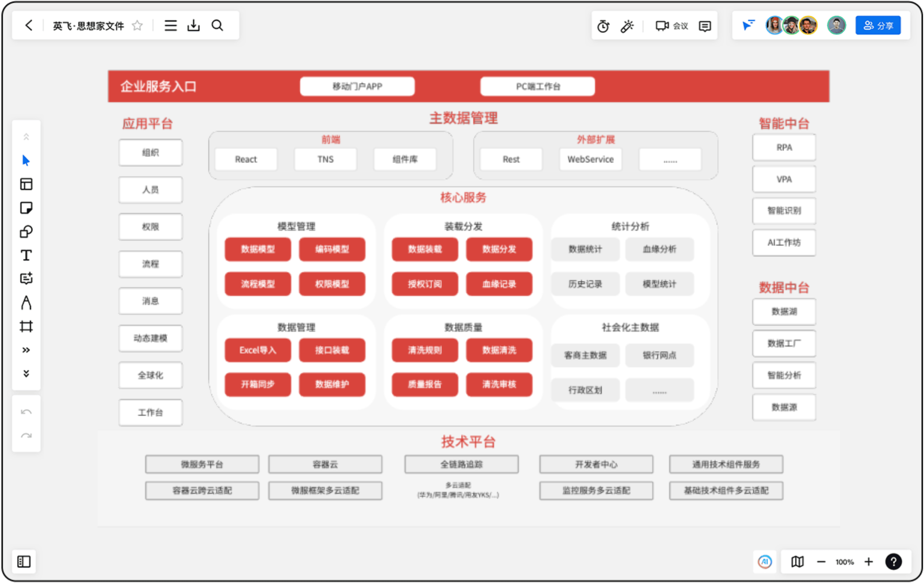Image resolution: width=924 pixels, height=586 pixels.
Task: Select the red Excel导入 block
Action: pyautogui.click(x=258, y=350)
